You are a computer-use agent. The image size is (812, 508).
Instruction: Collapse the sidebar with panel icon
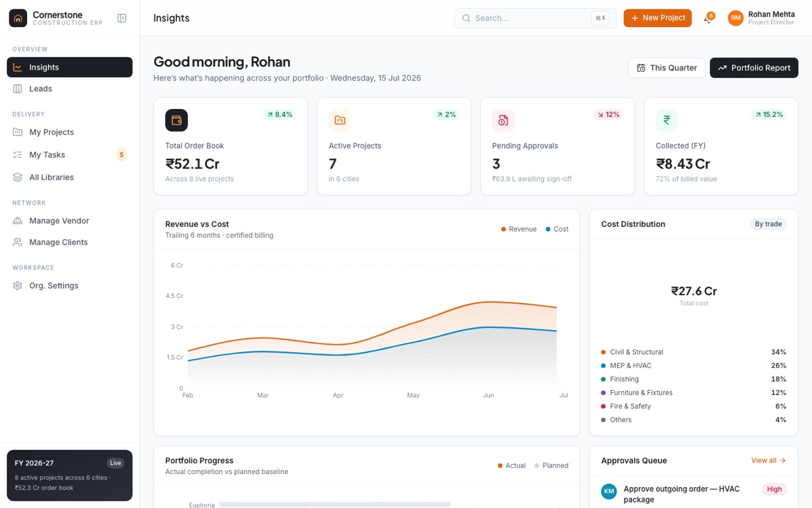click(x=122, y=18)
